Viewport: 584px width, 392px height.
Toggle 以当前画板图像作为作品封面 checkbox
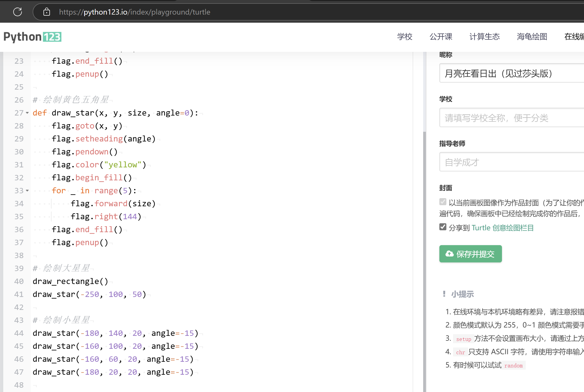(x=443, y=202)
